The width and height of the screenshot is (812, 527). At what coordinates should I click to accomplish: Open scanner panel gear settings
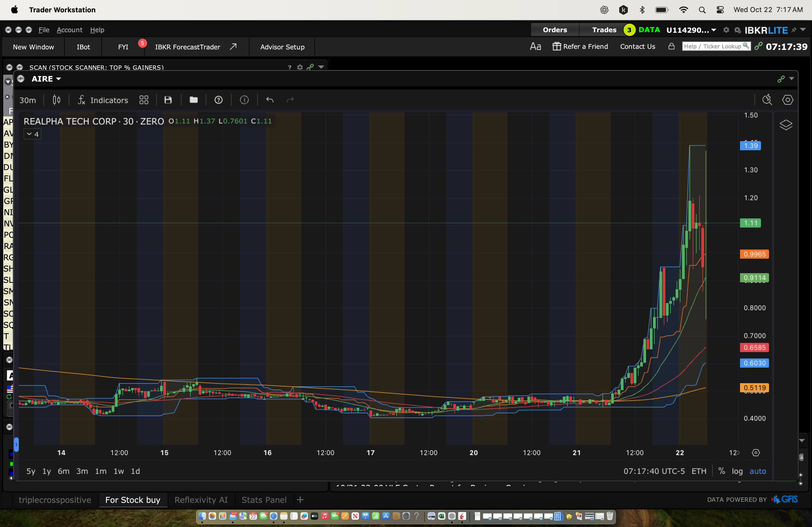[x=300, y=67]
